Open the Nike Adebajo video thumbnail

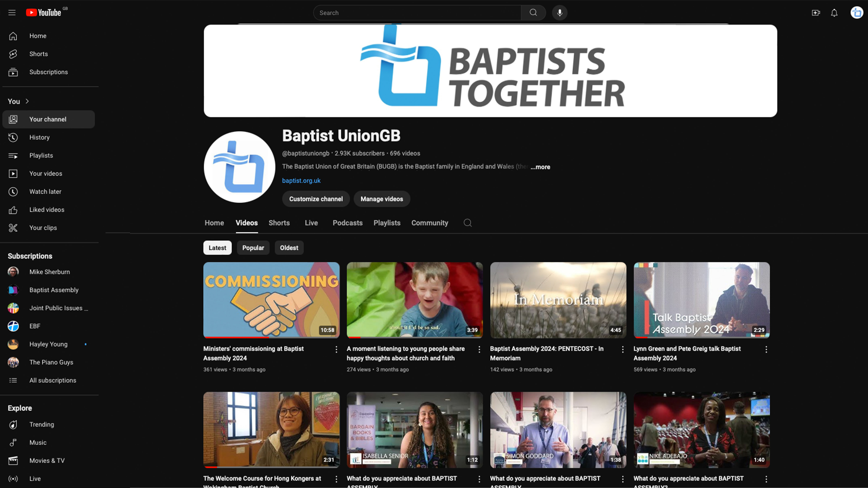coord(702,430)
